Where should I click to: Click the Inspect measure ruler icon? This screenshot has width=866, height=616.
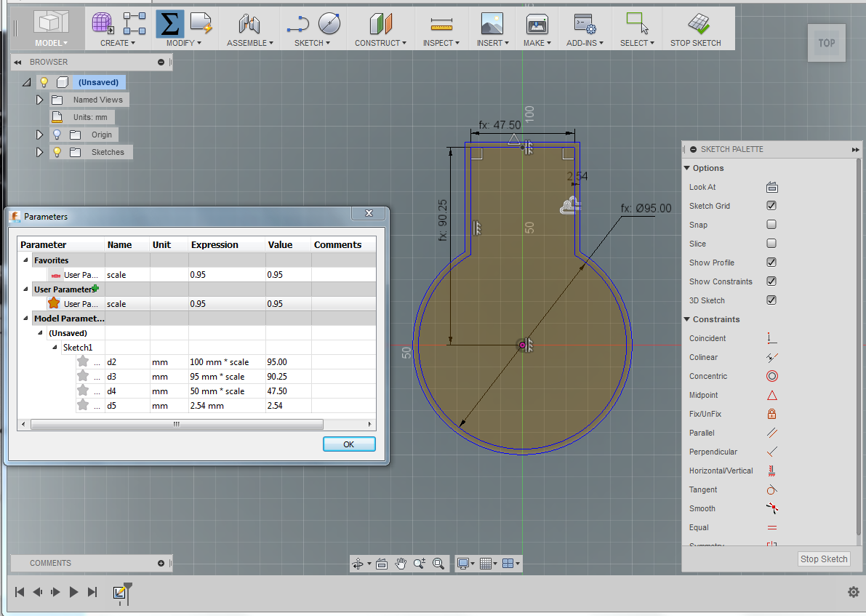441,24
